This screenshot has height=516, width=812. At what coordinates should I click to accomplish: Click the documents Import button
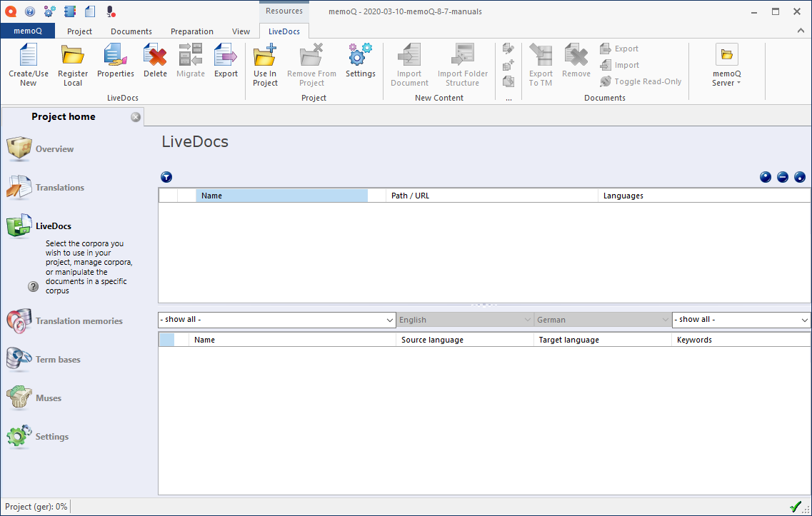click(619, 65)
